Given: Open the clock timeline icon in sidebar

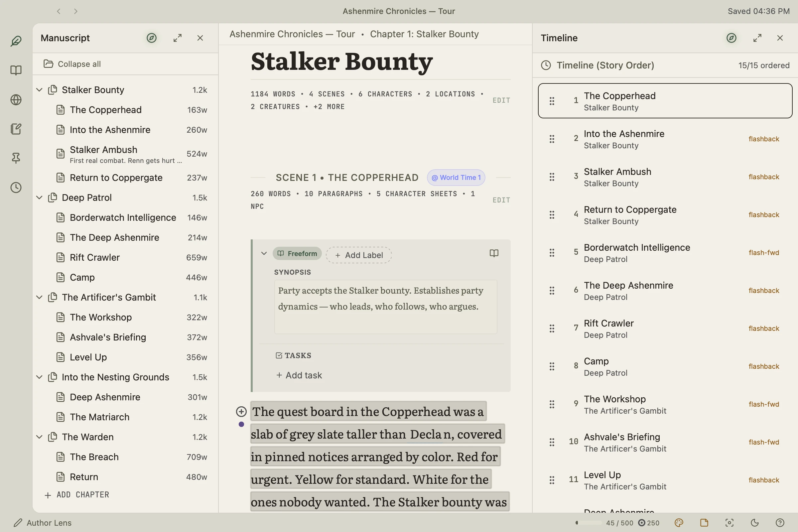Looking at the screenshot, I should point(16,188).
